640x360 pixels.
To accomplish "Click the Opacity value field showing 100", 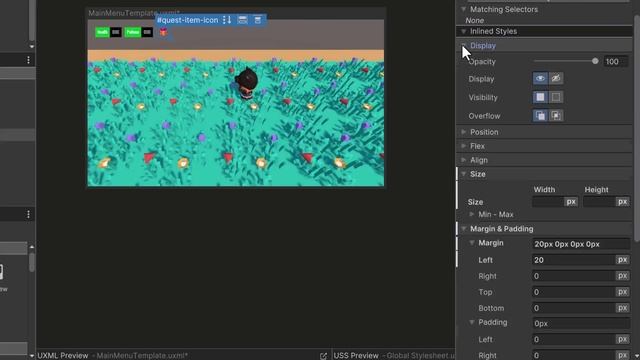I will click(616, 62).
